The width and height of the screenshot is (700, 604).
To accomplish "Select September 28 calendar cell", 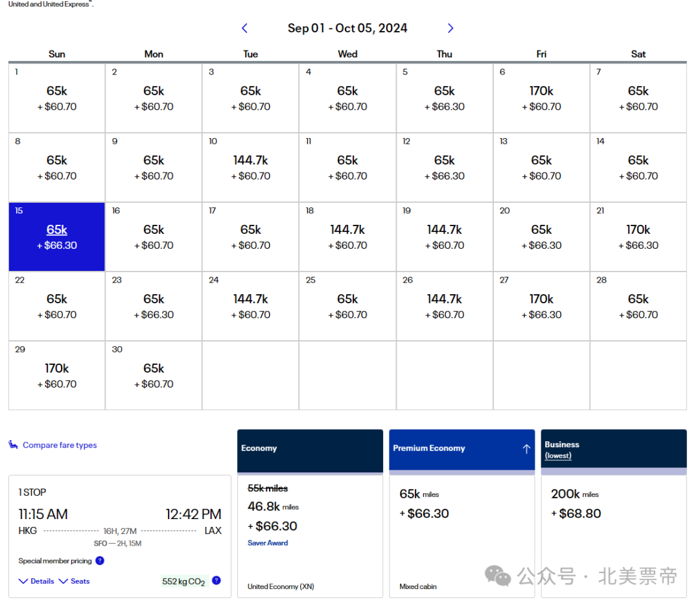I will (x=638, y=307).
